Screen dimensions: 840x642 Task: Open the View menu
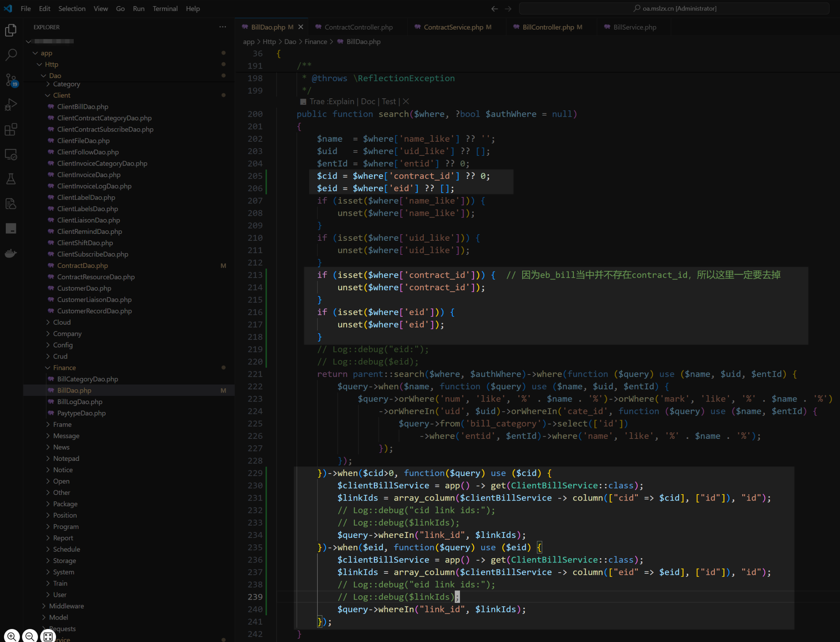101,8
